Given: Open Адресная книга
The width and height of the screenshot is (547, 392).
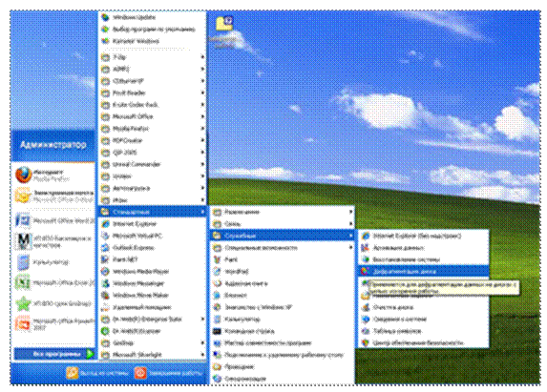Looking at the screenshot, I should [283, 283].
